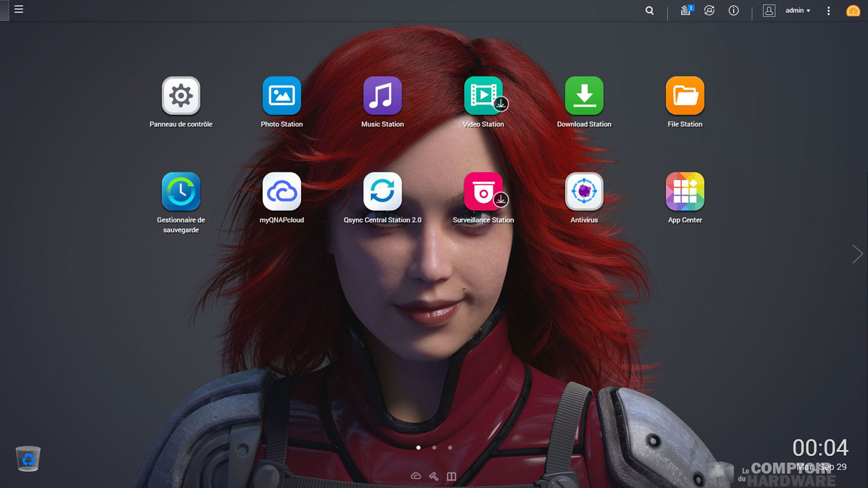Viewport: 868px width, 488px height.
Task: Switch to third desktop page dot
Action: [450, 447]
